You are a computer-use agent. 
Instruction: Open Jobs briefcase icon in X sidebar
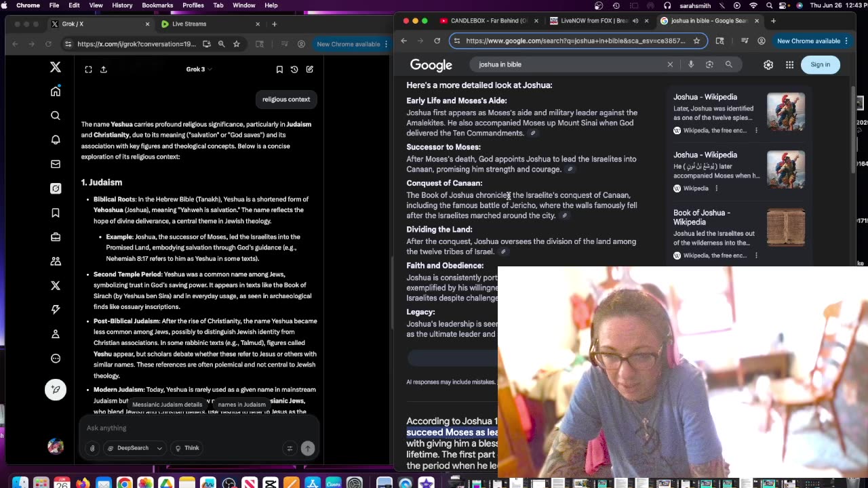(56, 237)
